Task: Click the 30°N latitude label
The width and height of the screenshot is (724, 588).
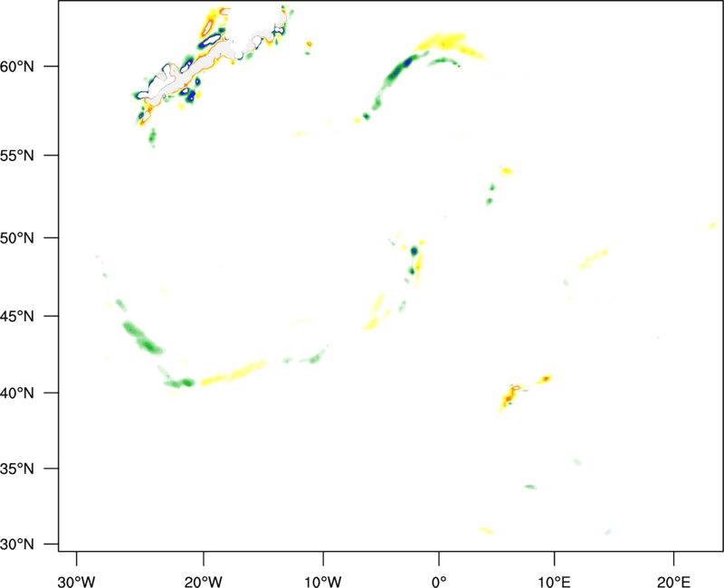Action: coord(17,545)
